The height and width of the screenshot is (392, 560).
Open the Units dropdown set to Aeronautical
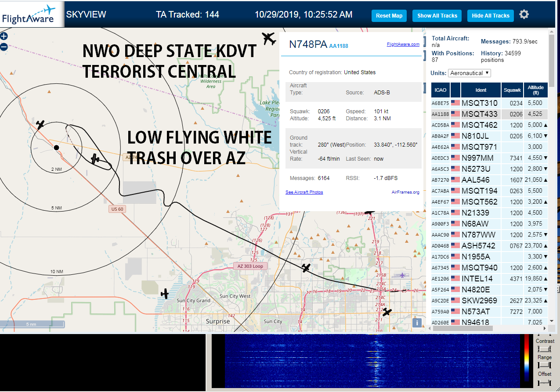[x=470, y=73]
